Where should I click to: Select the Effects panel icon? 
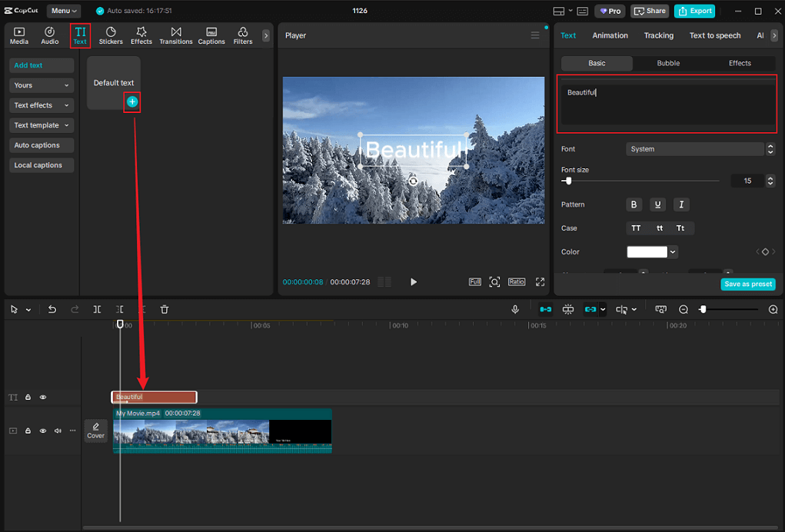tap(141, 34)
